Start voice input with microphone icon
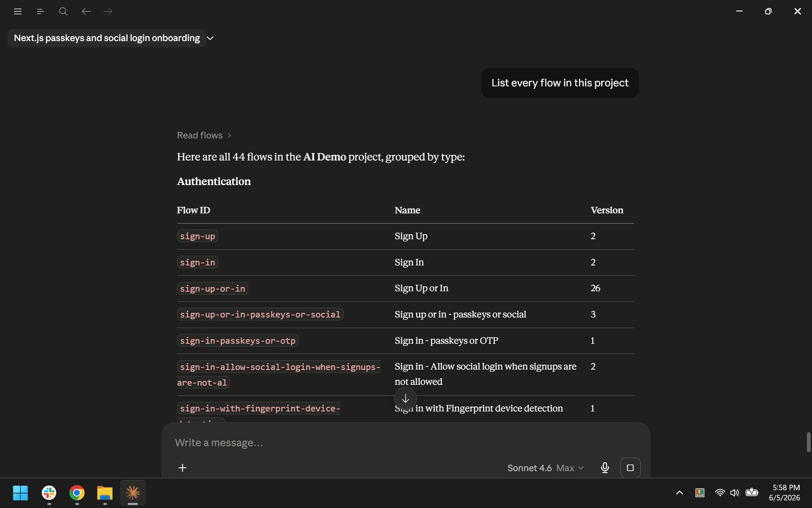 point(605,468)
